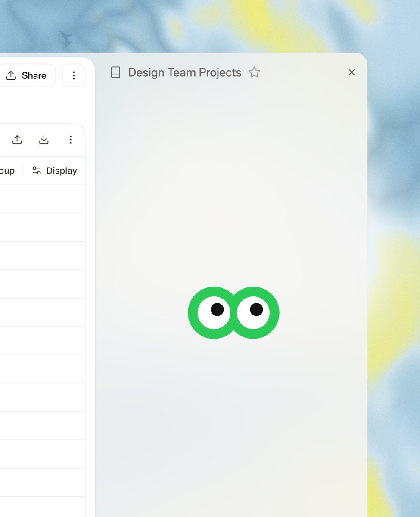Open the three-dot menu beside Share
This screenshot has width=420, height=517.
(74, 76)
